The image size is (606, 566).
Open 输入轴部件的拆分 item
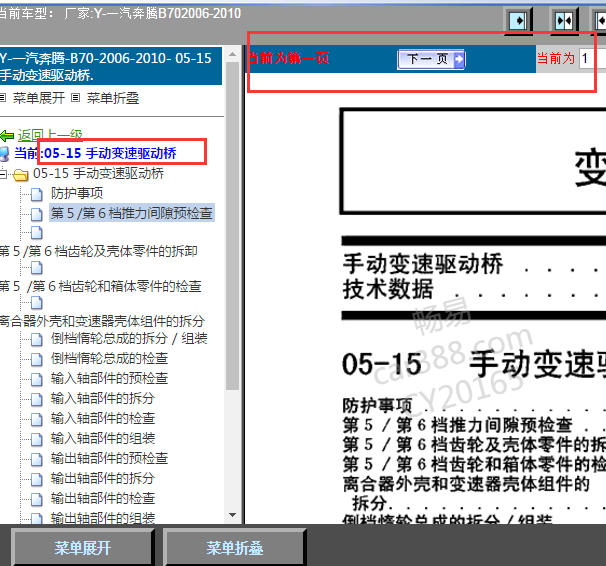(x=103, y=398)
